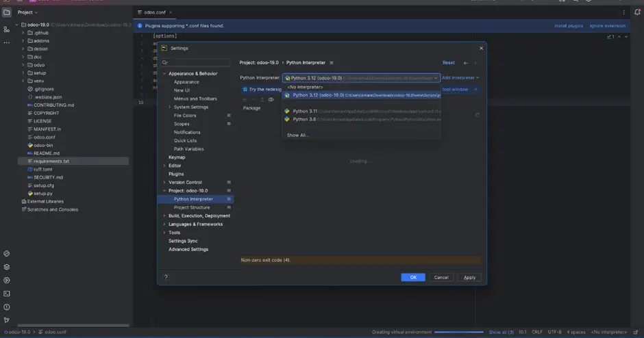The height and width of the screenshot is (338, 644).
Task: Toggle show early releases eye icon
Action: [x=271, y=100]
